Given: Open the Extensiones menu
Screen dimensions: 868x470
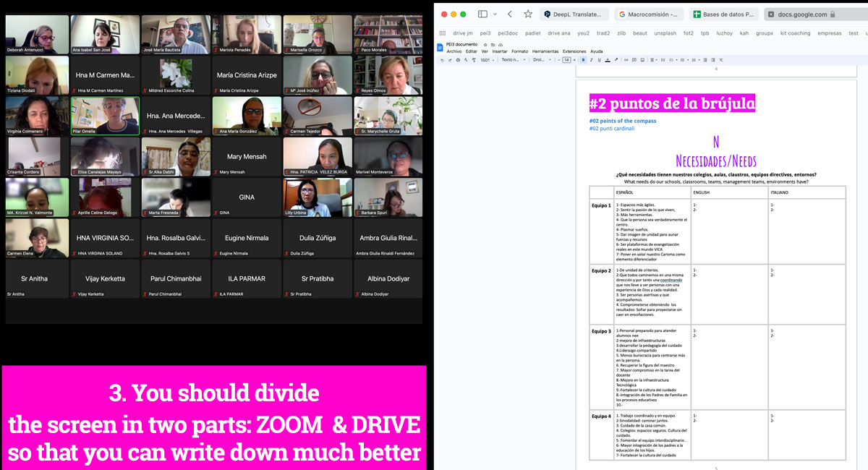Looking at the screenshot, I should 574,51.
